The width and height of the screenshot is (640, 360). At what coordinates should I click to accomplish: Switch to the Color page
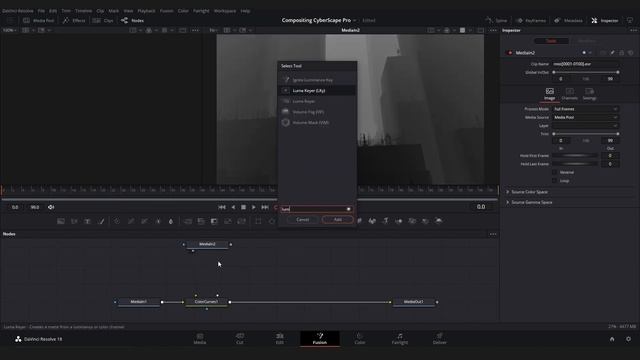click(360, 339)
